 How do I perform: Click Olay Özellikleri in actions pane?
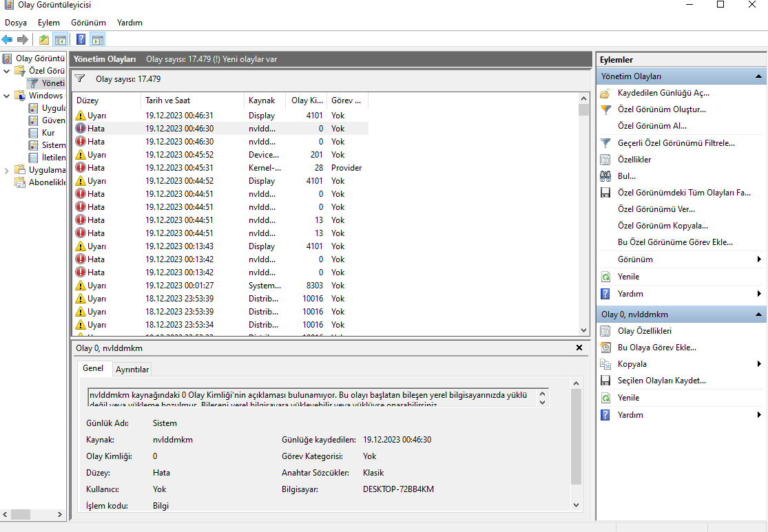point(644,331)
